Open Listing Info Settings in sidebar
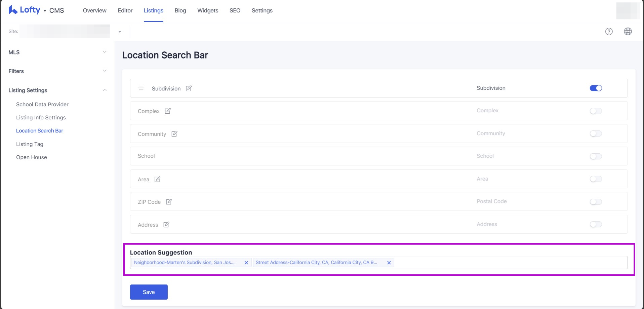644x309 pixels. tap(41, 117)
